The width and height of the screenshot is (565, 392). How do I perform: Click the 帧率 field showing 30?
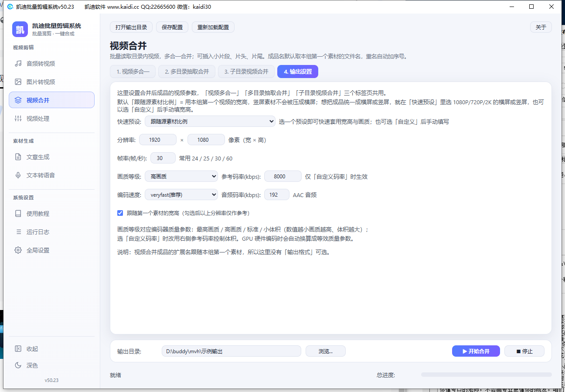tap(163, 158)
